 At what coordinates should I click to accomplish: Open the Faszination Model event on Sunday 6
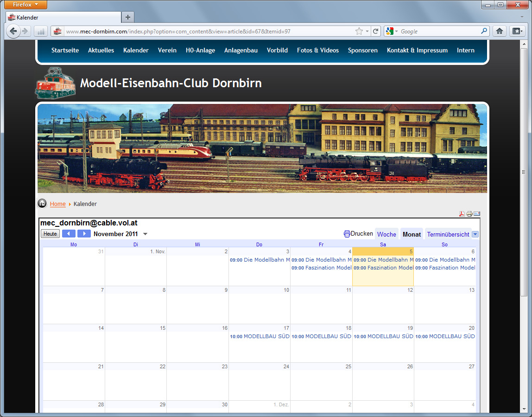pyautogui.click(x=445, y=268)
